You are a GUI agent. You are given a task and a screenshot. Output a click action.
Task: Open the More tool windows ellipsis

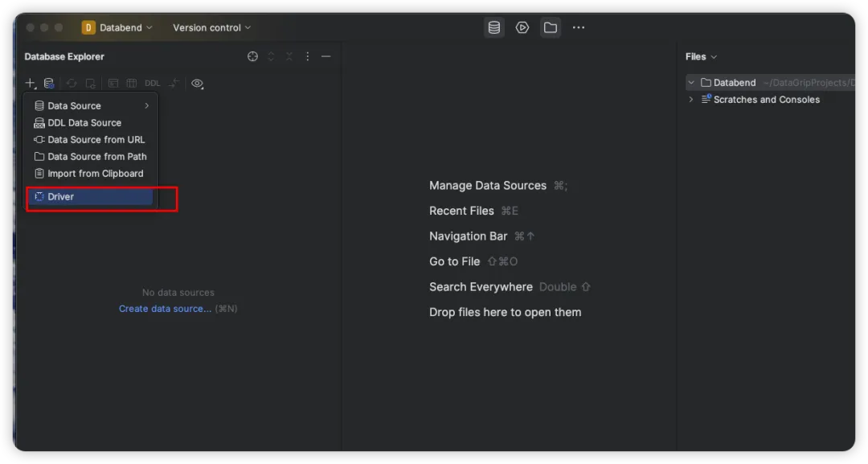579,27
